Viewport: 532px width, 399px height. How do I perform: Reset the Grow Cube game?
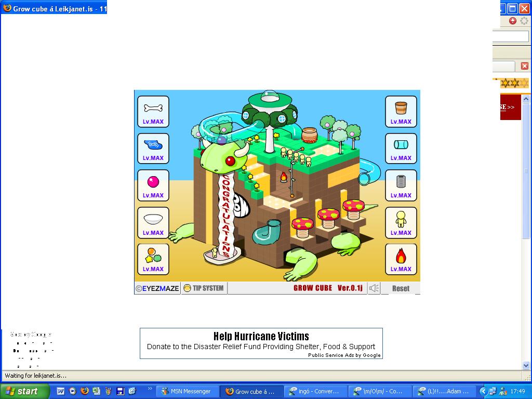tap(401, 288)
